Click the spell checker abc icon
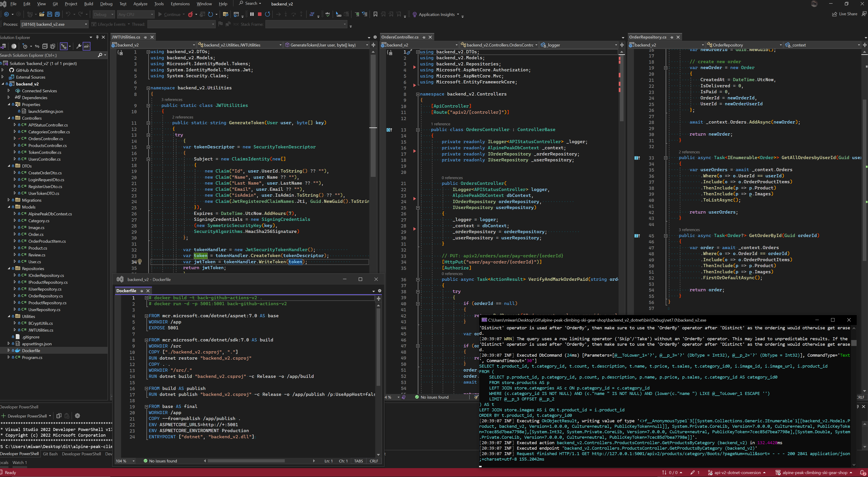This screenshot has height=477, width=868. coord(328,14)
